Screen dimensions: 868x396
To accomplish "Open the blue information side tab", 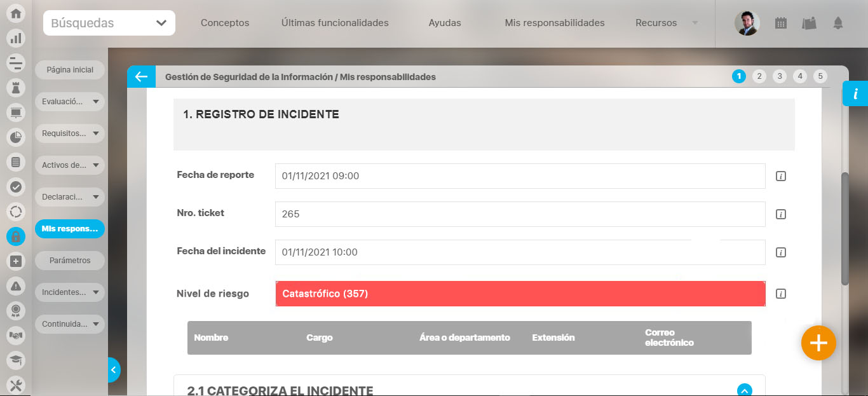I will 855,94.
